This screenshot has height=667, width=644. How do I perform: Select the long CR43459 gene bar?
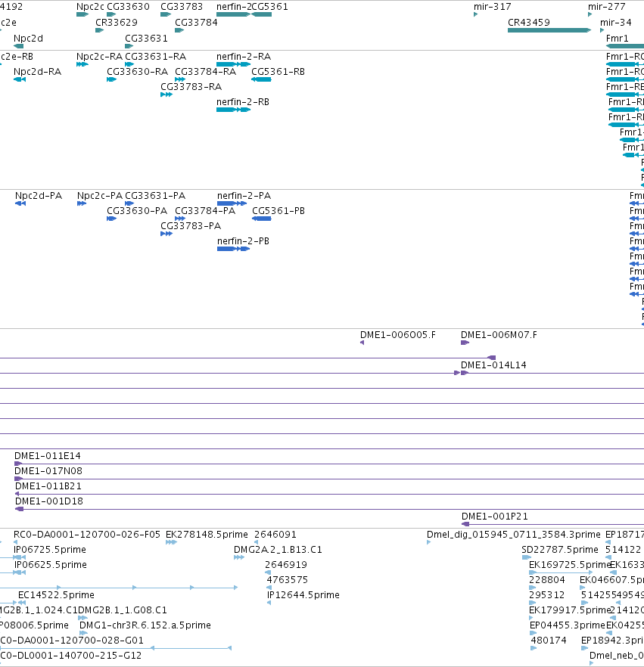(549, 30)
